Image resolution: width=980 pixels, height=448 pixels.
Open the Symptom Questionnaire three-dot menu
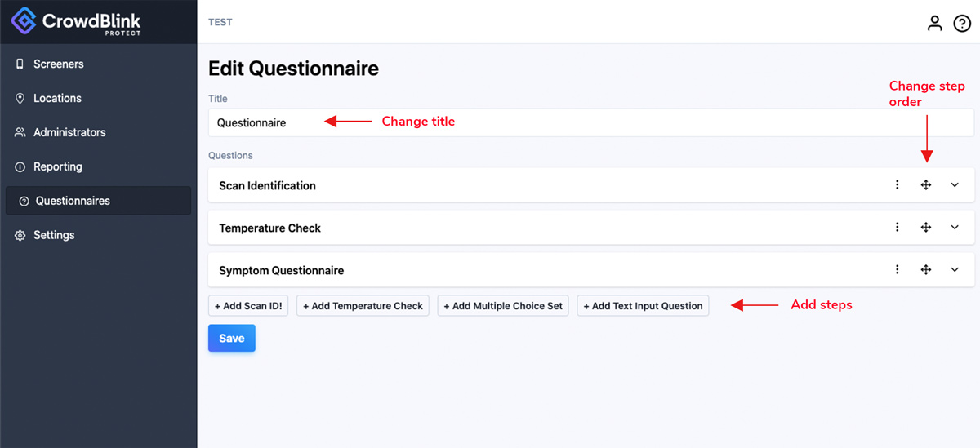click(x=898, y=270)
